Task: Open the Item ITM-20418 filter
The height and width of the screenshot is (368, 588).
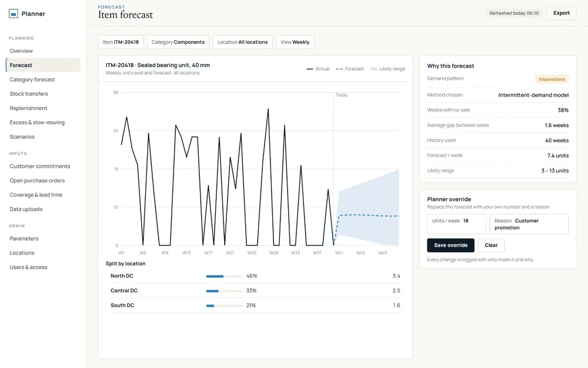Action: (x=121, y=42)
